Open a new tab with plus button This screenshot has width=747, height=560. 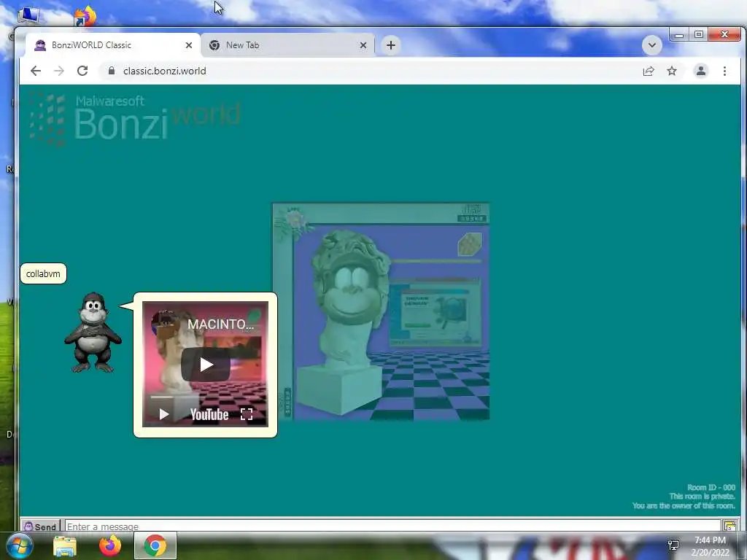pos(391,45)
